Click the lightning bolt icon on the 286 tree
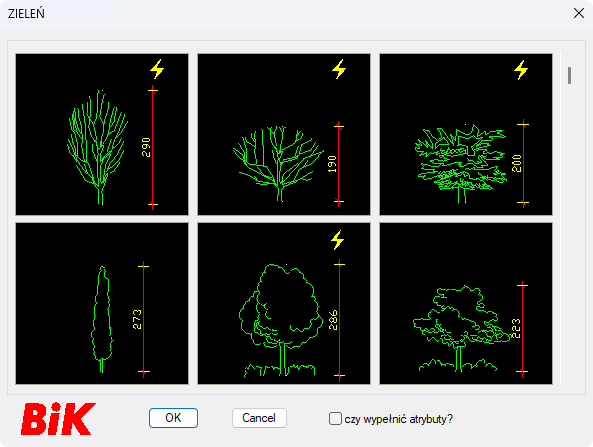The height and width of the screenshot is (447, 593). 338,240
